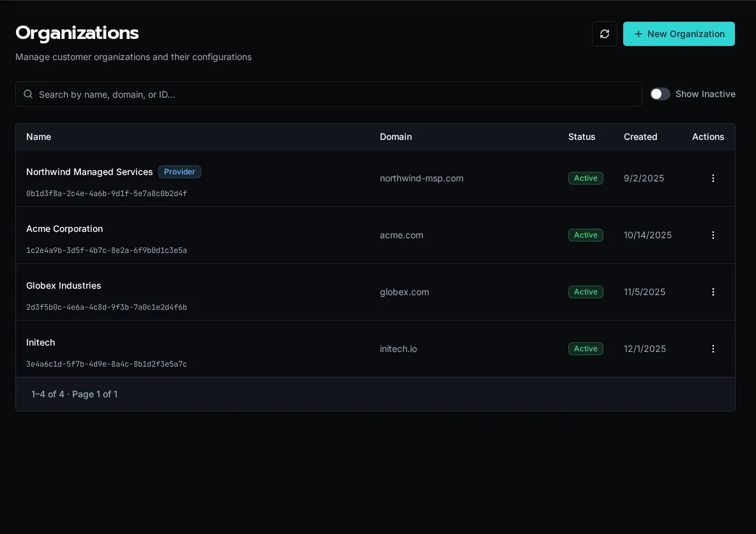Click Active status badge for Northwind

586,178
